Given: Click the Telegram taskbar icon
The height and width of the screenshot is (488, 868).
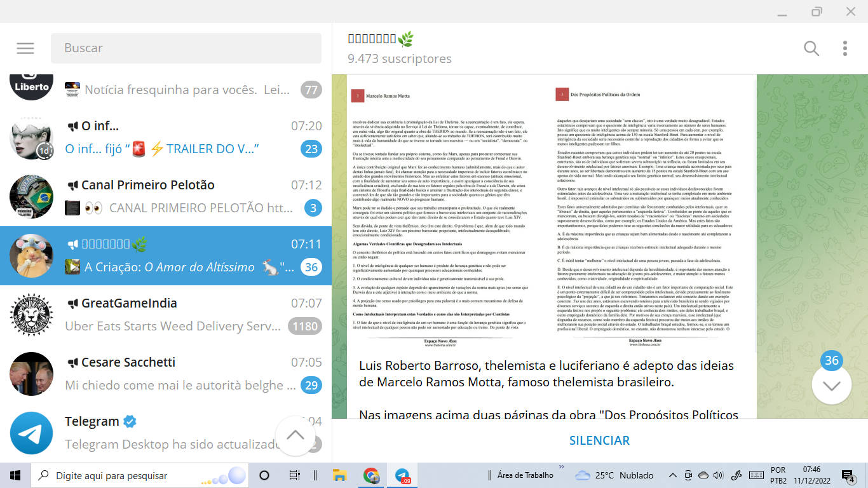Looking at the screenshot, I should click(x=403, y=475).
